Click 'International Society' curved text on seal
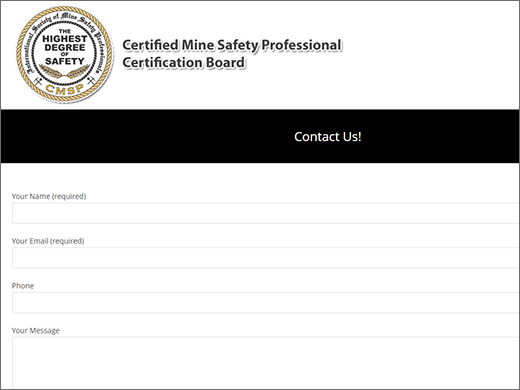 click(x=37, y=40)
